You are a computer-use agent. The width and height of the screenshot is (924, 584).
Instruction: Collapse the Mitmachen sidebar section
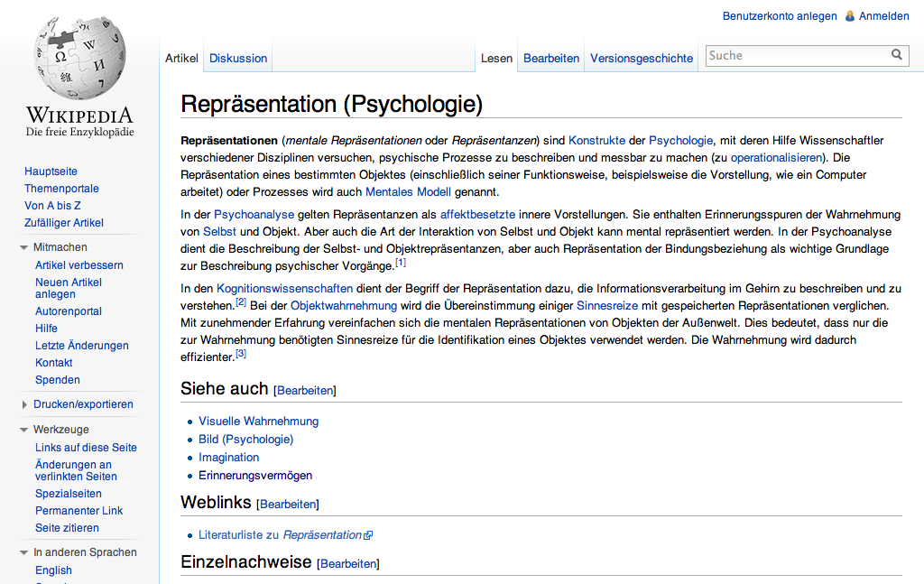23,247
